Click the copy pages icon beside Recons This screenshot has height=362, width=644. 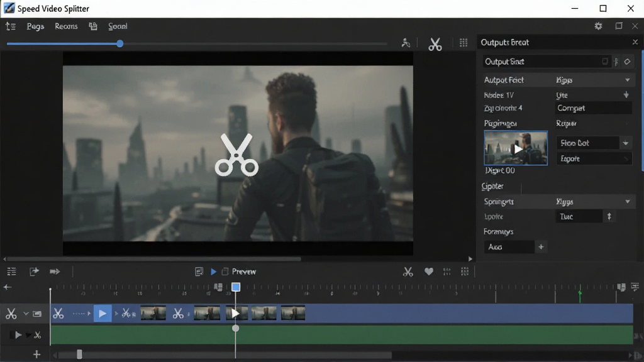(x=93, y=26)
